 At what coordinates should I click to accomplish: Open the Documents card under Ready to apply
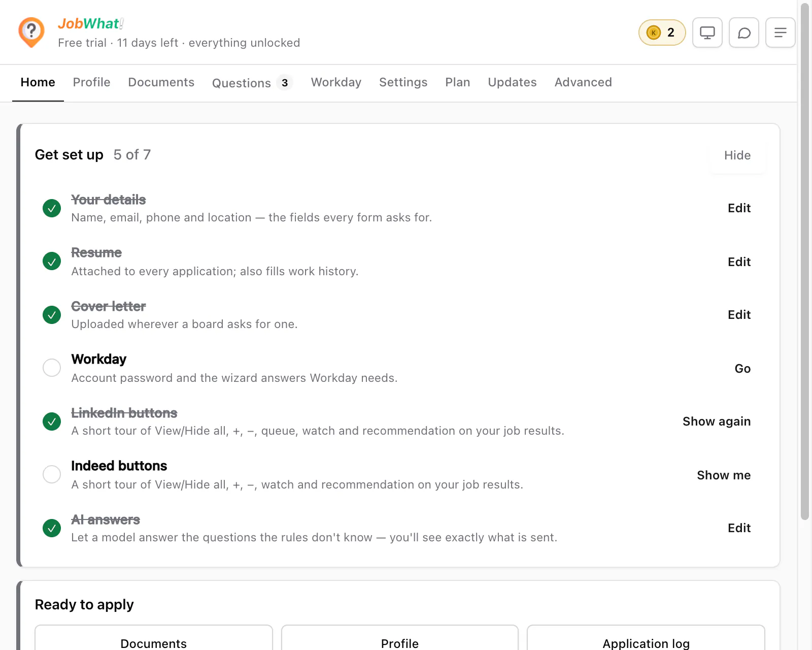[154, 638]
